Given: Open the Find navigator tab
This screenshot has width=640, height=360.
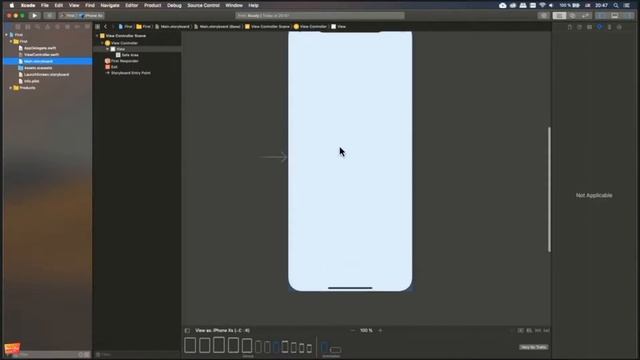Looking at the screenshot, I should point(38,27).
